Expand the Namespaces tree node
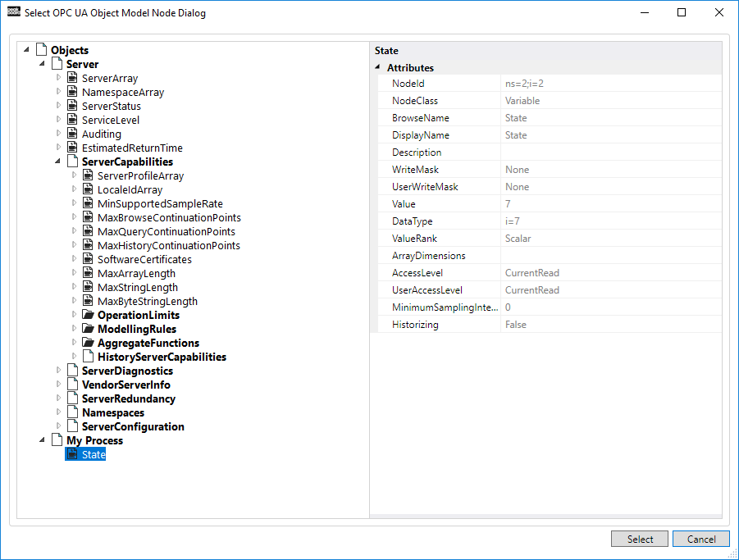The width and height of the screenshot is (739, 560). point(58,413)
